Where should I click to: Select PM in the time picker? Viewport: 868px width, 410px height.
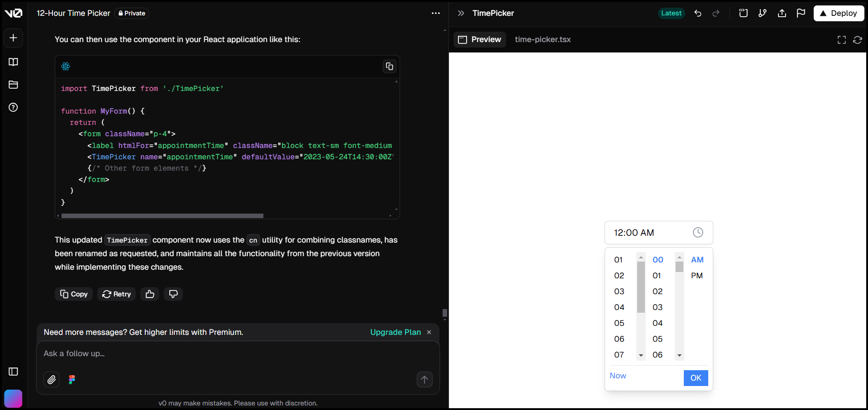click(696, 276)
